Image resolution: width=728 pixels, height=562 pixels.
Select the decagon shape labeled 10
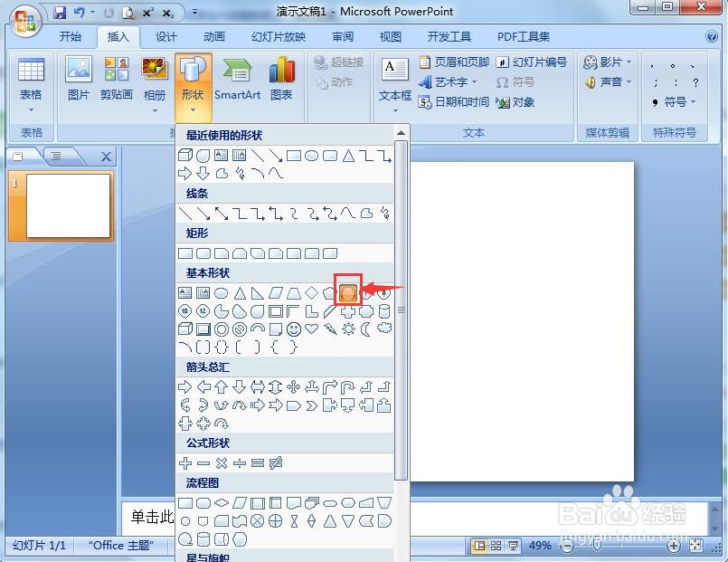coord(184,311)
